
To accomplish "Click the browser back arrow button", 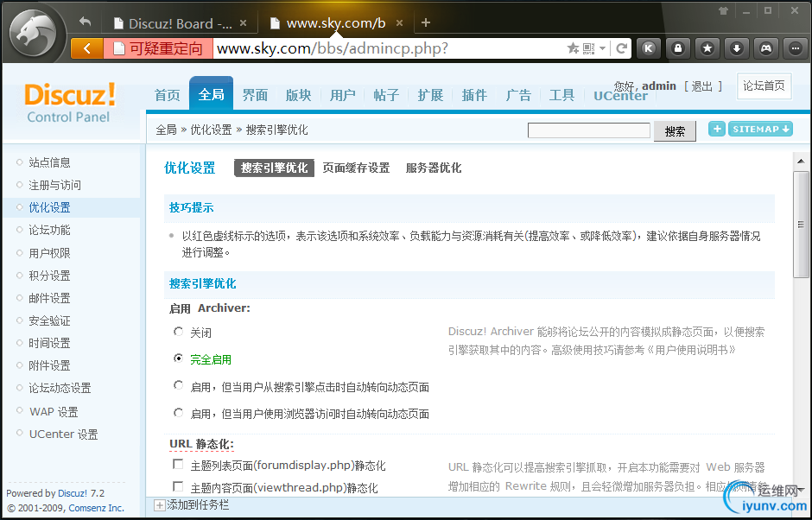I will pyautogui.click(x=87, y=48).
